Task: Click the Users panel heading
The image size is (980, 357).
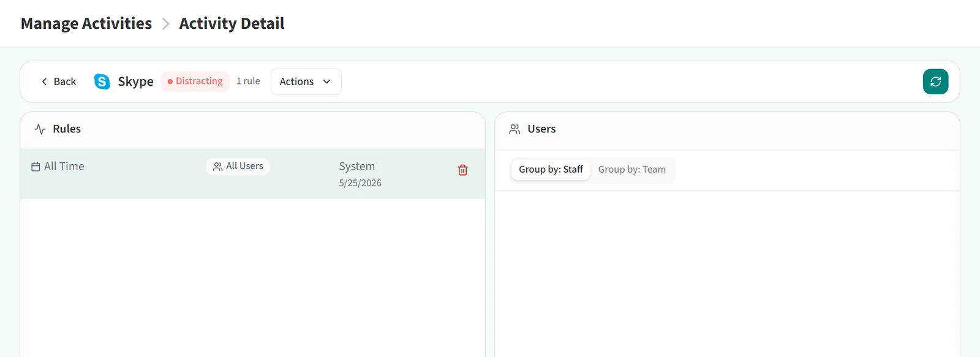Action: [x=541, y=129]
